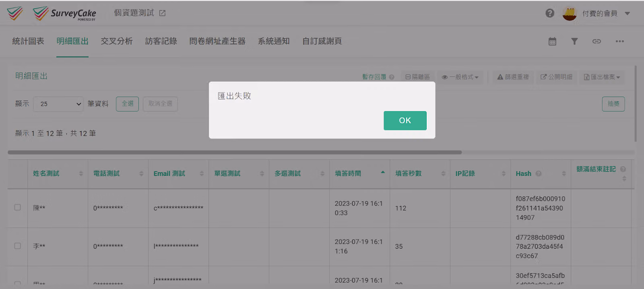This screenshot has width=644, height=289.
Task: Select the 明細匯出 tab
Action: click(x=72, y=41)
